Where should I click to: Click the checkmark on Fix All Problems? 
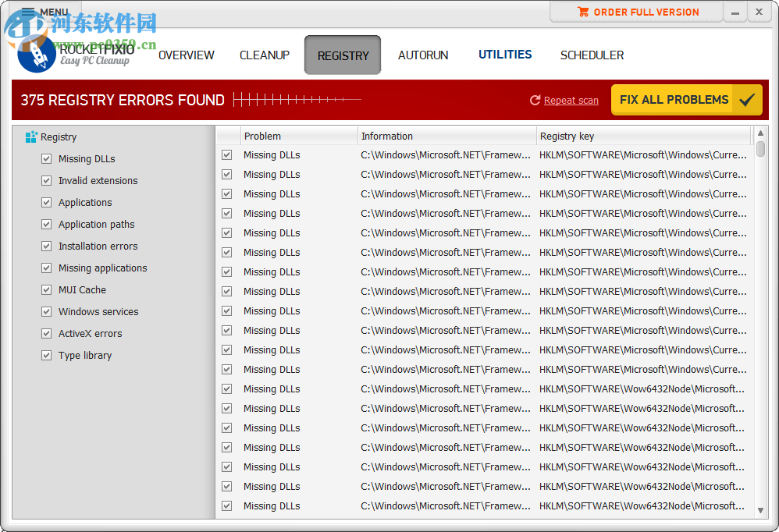click(x=747, y=100)
